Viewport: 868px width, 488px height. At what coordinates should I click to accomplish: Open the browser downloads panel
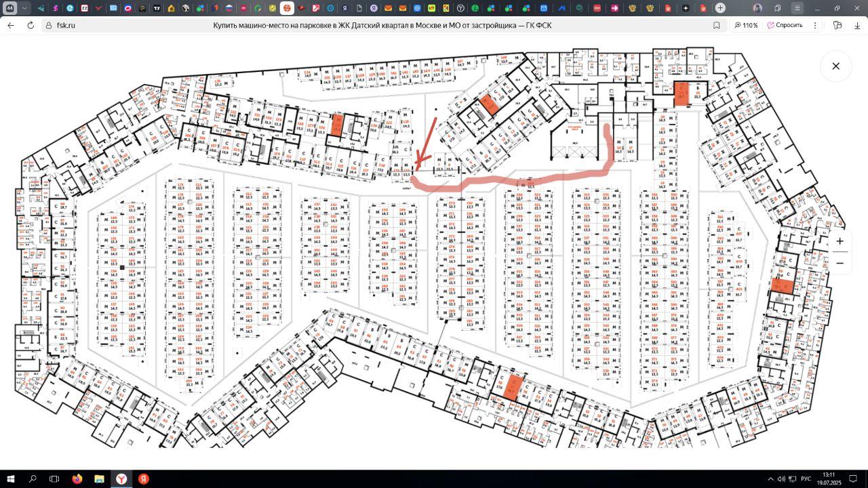858,25
